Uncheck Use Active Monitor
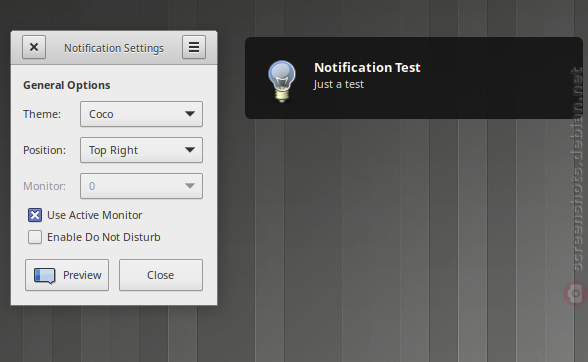The width and height of the screenshot is (588, 362). (35, 215)
